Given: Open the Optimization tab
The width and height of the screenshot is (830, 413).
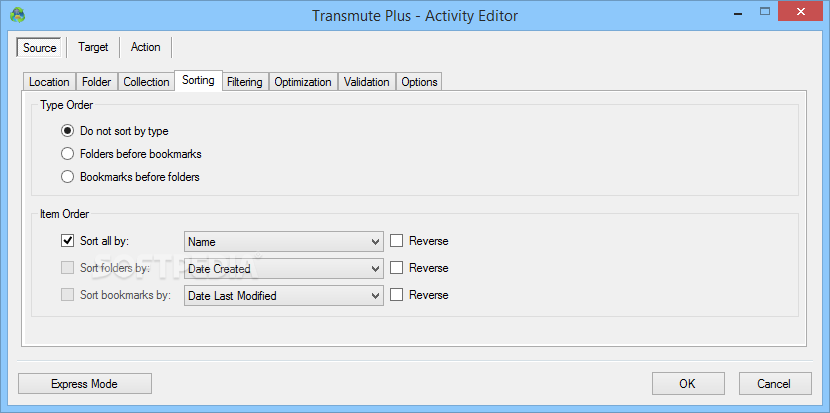Looking at the screenshot, I should point(303,82).
